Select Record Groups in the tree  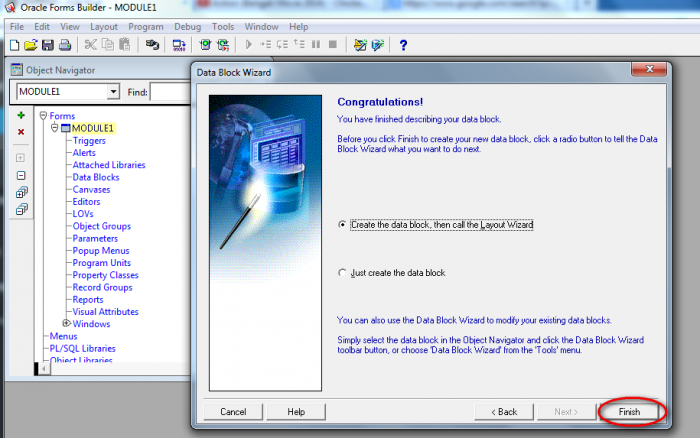tap(103, 287)
